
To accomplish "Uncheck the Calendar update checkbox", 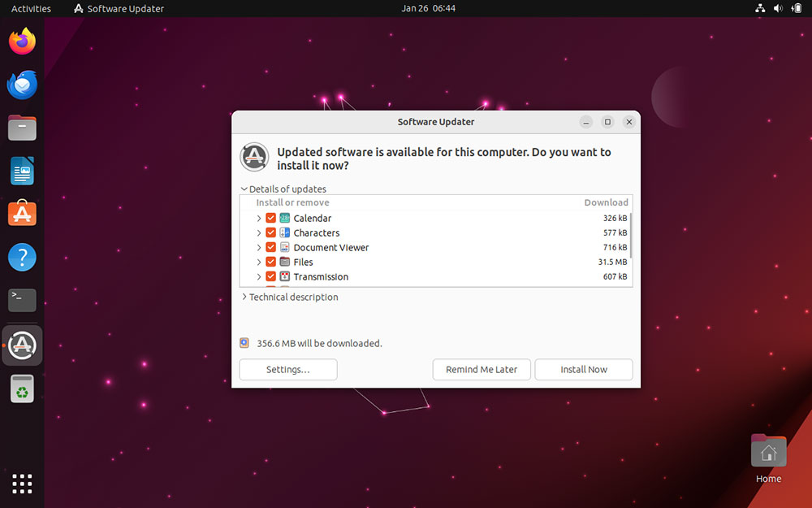I will (x=270, y=218).
